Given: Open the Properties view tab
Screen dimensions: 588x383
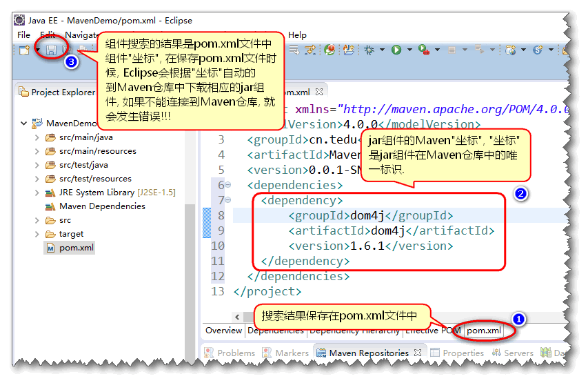Looking at the screenshot, I should [457, 353].
